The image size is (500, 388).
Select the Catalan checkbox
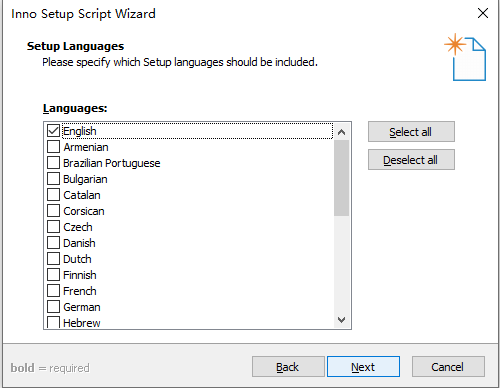[53, 195]
